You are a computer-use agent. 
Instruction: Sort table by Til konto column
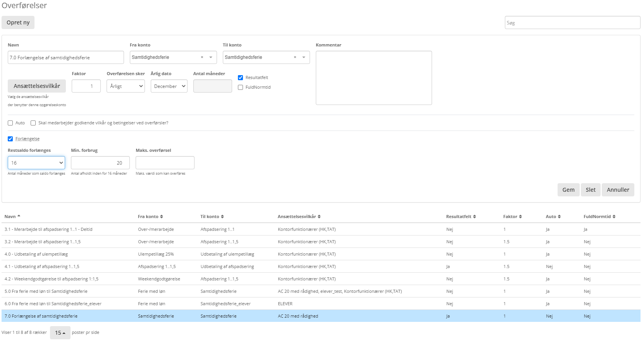pyautogui.click(x=222, y=217)
